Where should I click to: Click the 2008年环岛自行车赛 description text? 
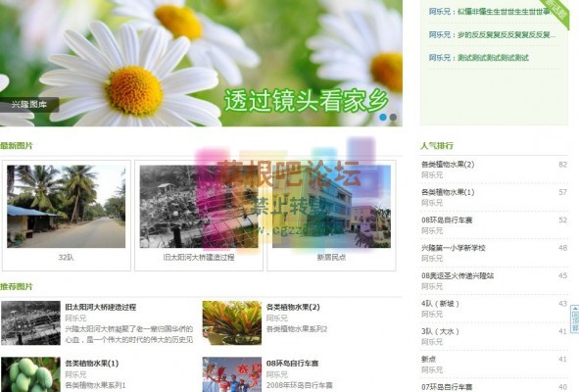[x=300, y=385]
